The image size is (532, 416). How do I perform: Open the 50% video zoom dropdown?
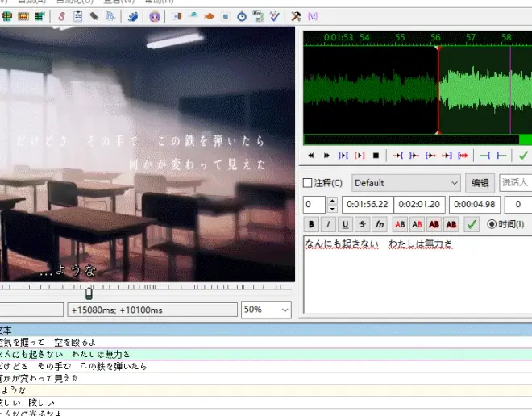coord(266,310)
